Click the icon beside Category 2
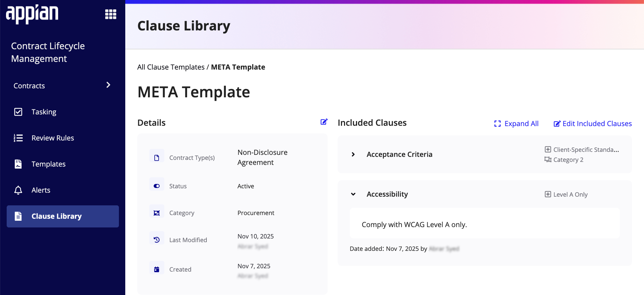 (x=548, y=160)
